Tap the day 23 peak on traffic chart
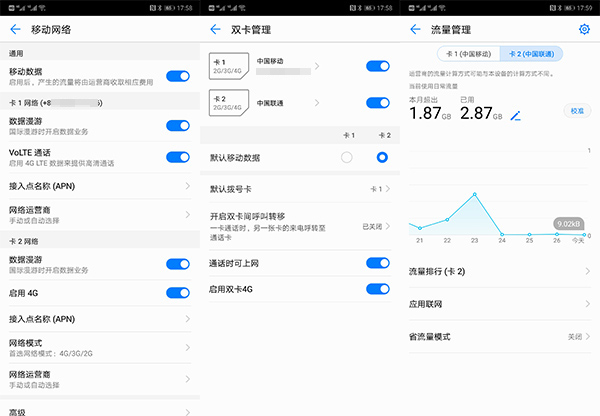Viewport: 600px width, 416px height. click(475, 194)
